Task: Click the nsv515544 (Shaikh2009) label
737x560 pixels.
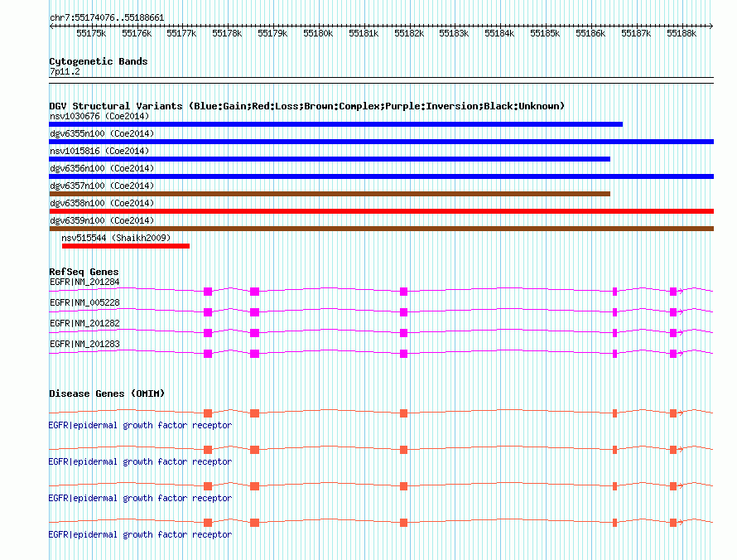Action: click(x=116, y=238)
